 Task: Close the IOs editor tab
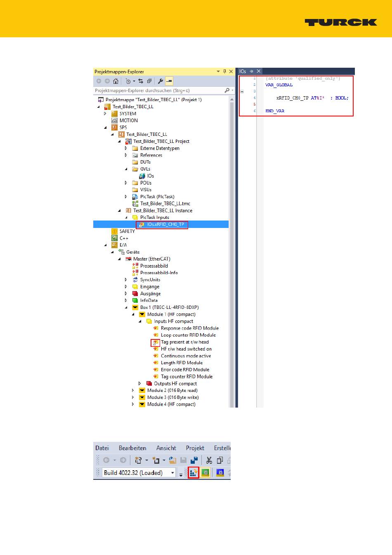[x=259, y=71]
